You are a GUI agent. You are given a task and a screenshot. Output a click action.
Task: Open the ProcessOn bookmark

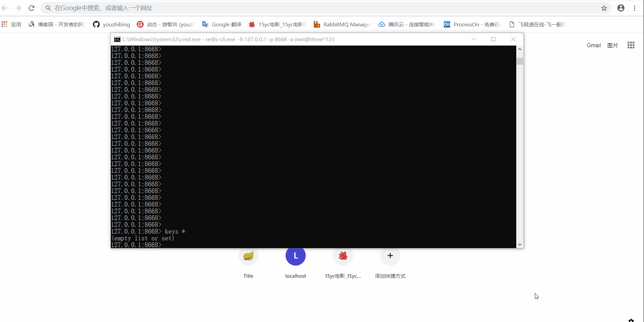(472, 24)
